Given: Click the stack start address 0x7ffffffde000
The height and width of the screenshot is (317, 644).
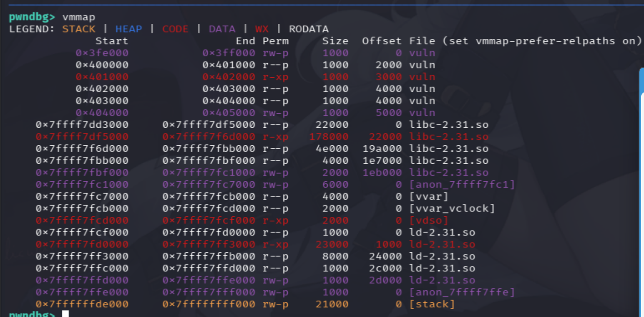Looking at the screenshot, I should tap(82, 304).
